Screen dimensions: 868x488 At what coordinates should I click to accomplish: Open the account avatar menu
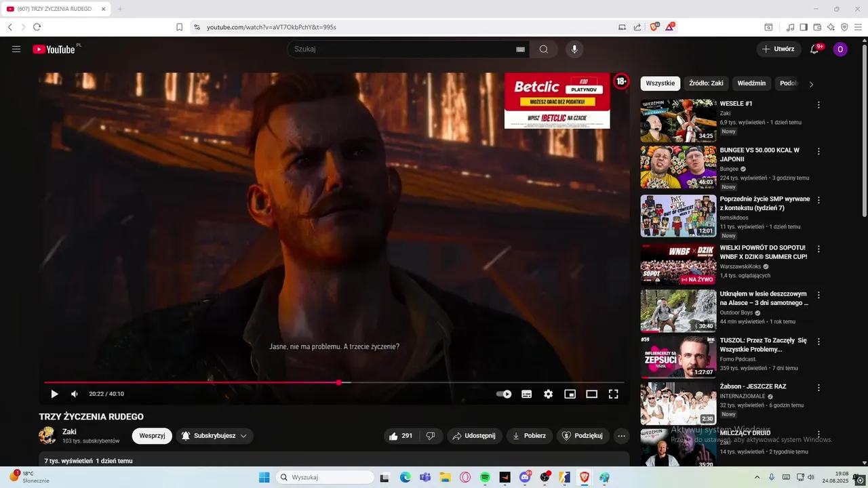[840, 49]
